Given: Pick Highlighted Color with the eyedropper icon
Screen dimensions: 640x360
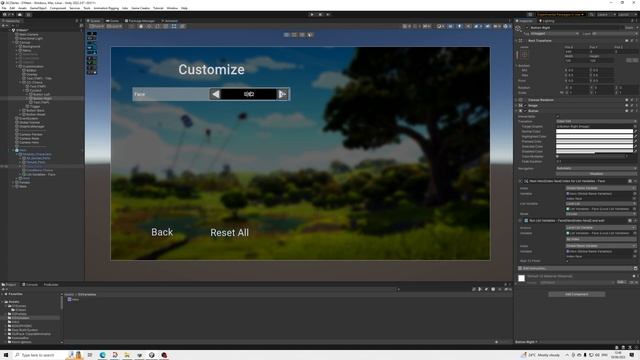Looking at the screenshot, I should (x=636, y=136).
